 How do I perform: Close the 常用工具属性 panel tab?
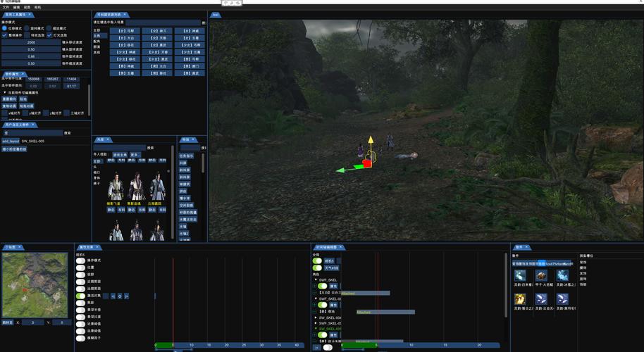pyautogui.click(x=30, y=14)
